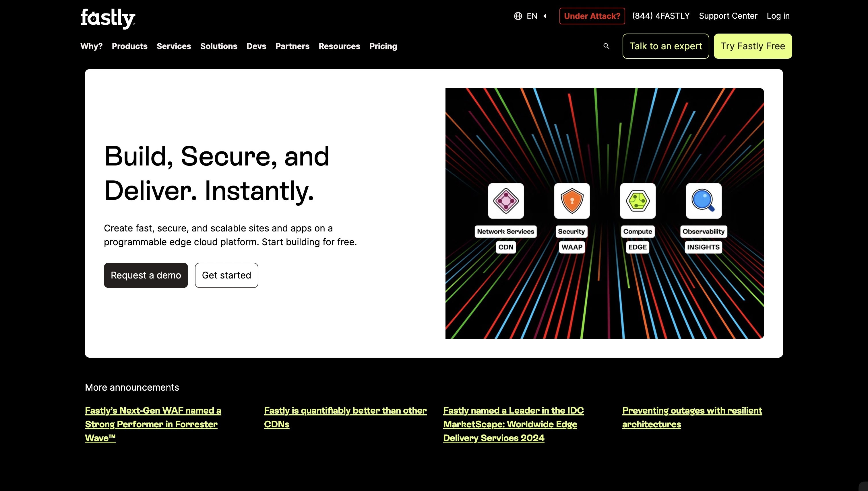Click the Compute label in the graphic
This screenshot has height=491, width=868.
pos(638,231)
